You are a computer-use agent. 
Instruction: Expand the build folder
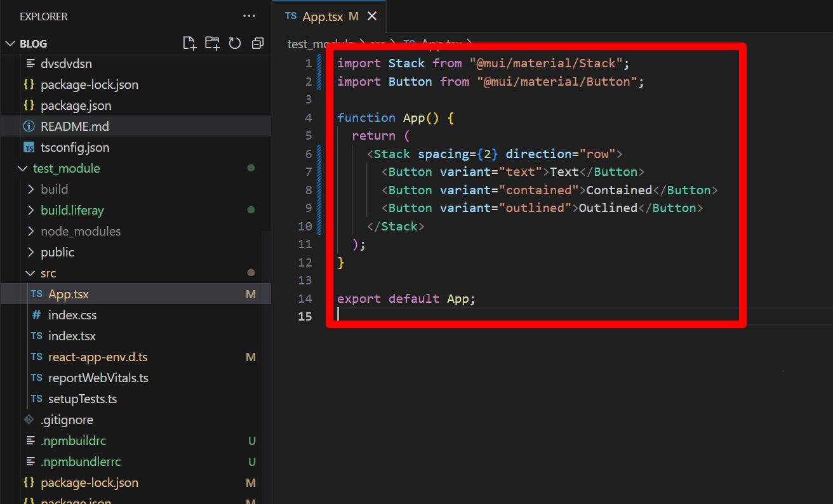pyautogui.click(x=30, y=189)
